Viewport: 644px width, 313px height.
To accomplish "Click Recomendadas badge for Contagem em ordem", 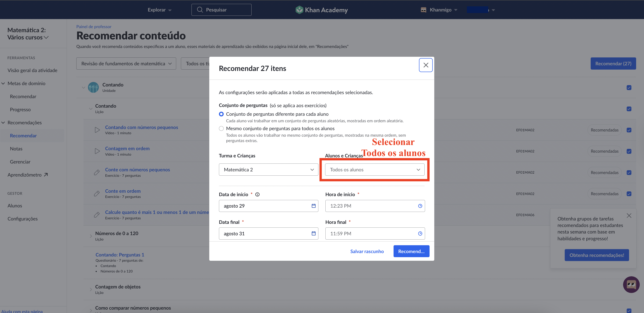I will (604, 151).
